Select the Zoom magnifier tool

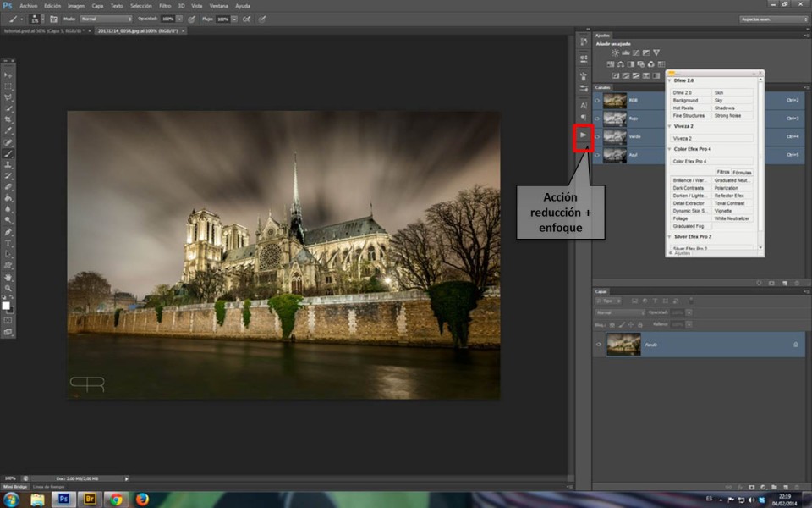(8, 288)
